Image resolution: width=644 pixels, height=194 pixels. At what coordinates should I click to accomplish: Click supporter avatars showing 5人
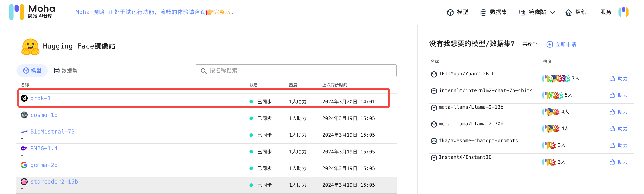pos(553,95)
